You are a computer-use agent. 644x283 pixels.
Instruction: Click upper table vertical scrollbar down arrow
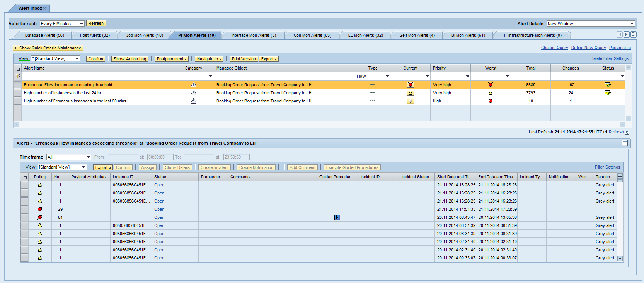[629, 118]
